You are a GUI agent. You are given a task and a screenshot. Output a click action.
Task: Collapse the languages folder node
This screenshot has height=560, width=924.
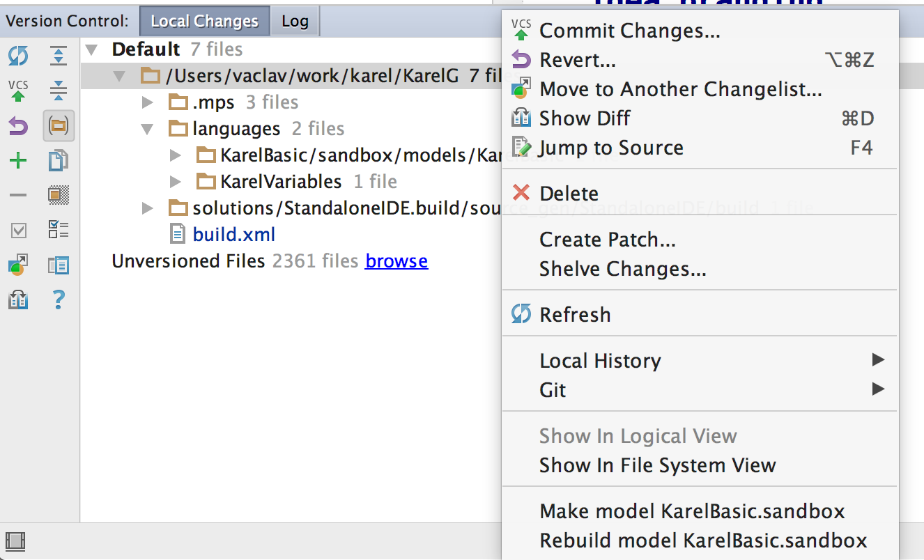click(x=147, y=130)
